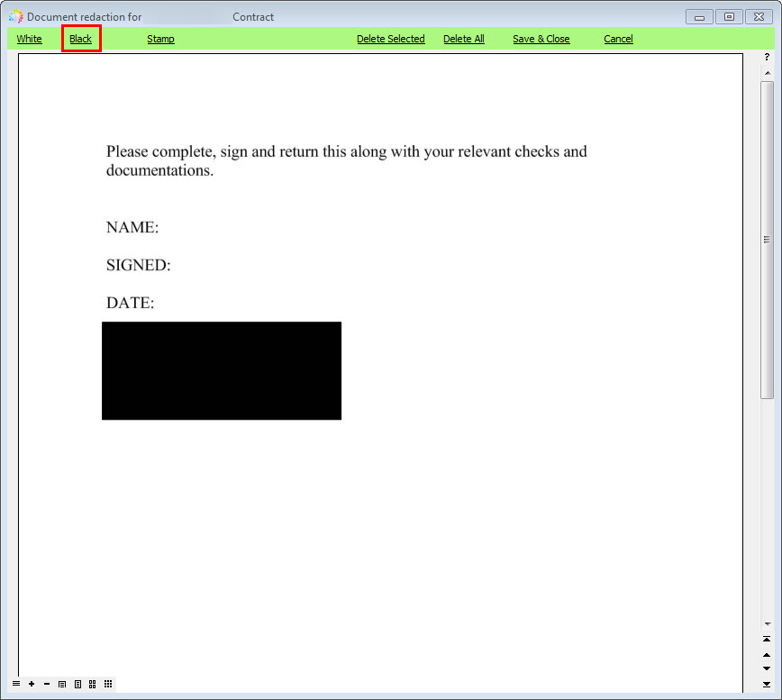Go to previous page arrow
This screenshot has width=782, height=700.
(x=767, y=655)
